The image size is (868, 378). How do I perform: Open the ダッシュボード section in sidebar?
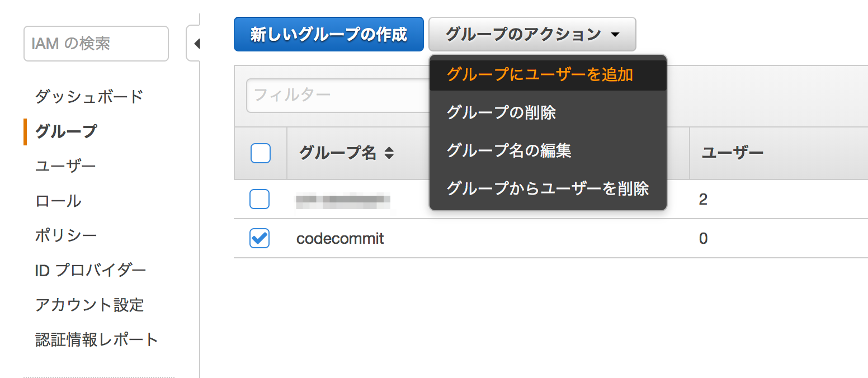click(x=89, y=96)
